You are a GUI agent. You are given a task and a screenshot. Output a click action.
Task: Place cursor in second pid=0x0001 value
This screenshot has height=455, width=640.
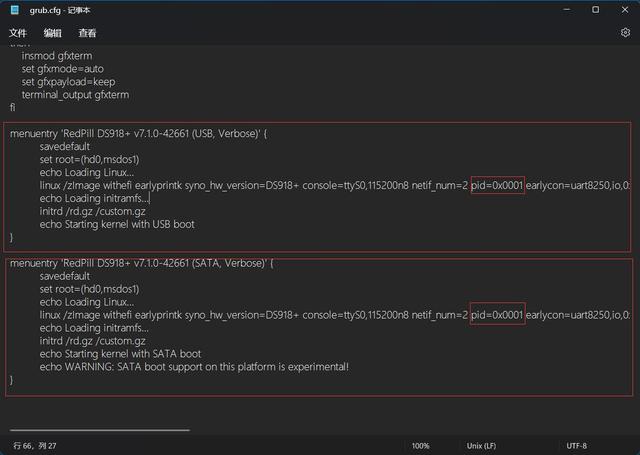[x=497, y=315]
